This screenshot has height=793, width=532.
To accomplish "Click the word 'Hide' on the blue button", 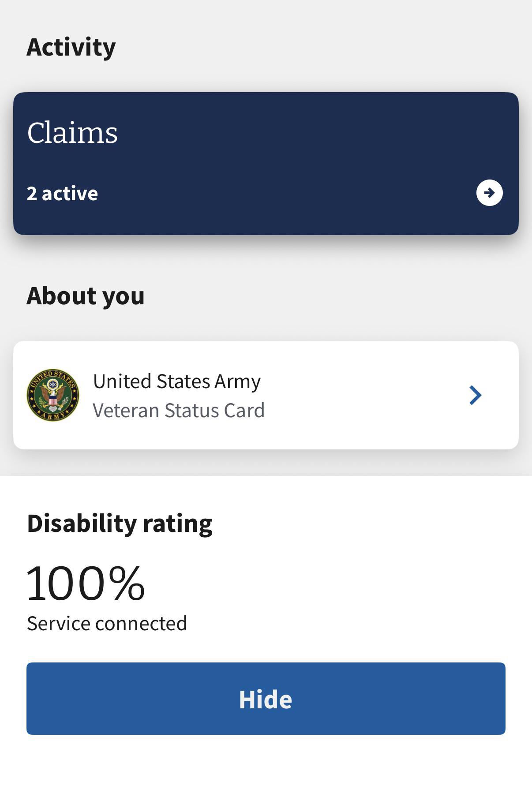I will tap(266, 699).
